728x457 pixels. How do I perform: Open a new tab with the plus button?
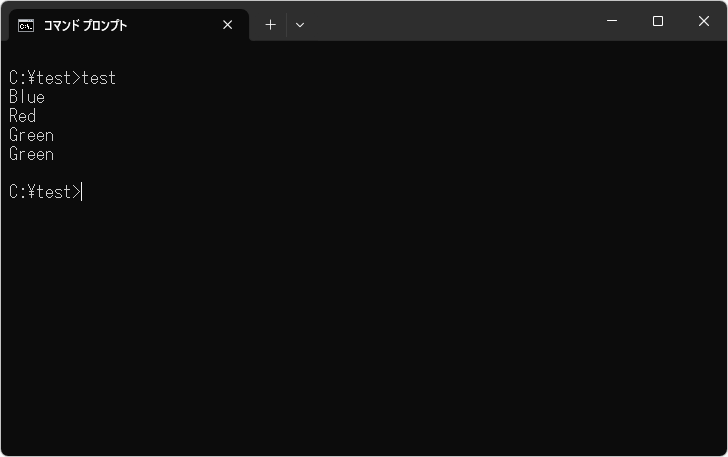(x=270, y=25)
